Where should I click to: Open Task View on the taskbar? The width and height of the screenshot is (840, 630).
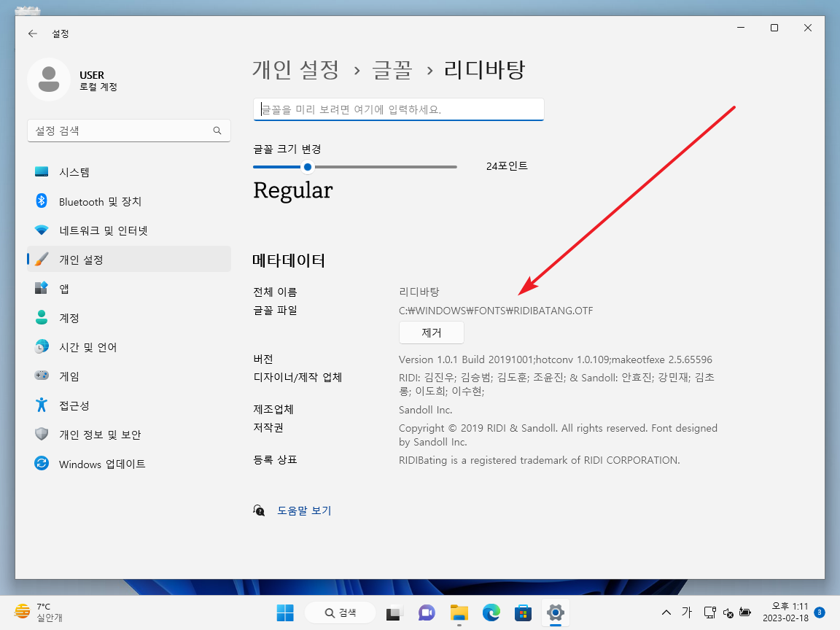click(x=394, y=612)
